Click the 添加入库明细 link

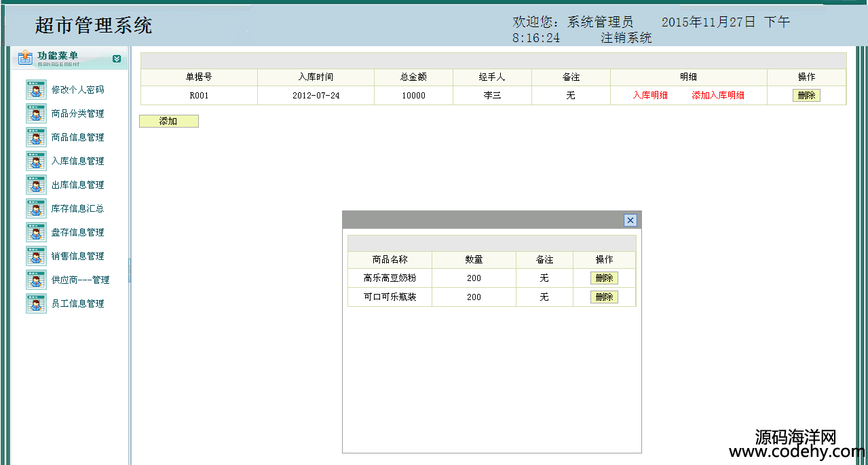[718, 96]
